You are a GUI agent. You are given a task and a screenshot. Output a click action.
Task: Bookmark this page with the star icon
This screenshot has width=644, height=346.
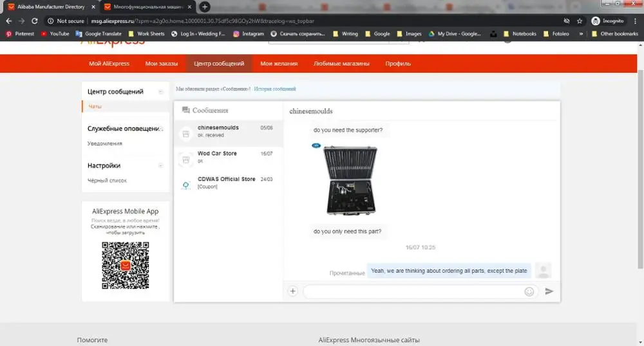580,21
